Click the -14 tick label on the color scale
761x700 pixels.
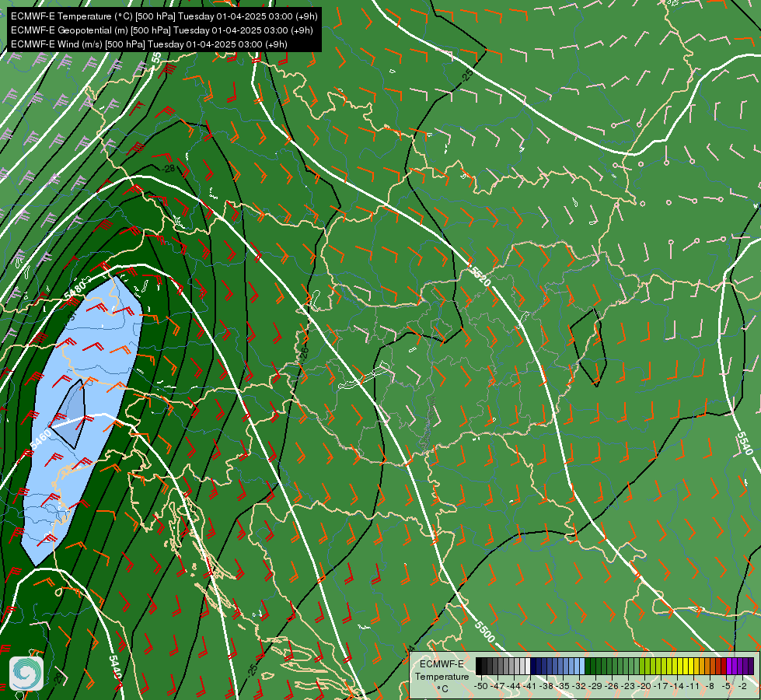[677, 686]
